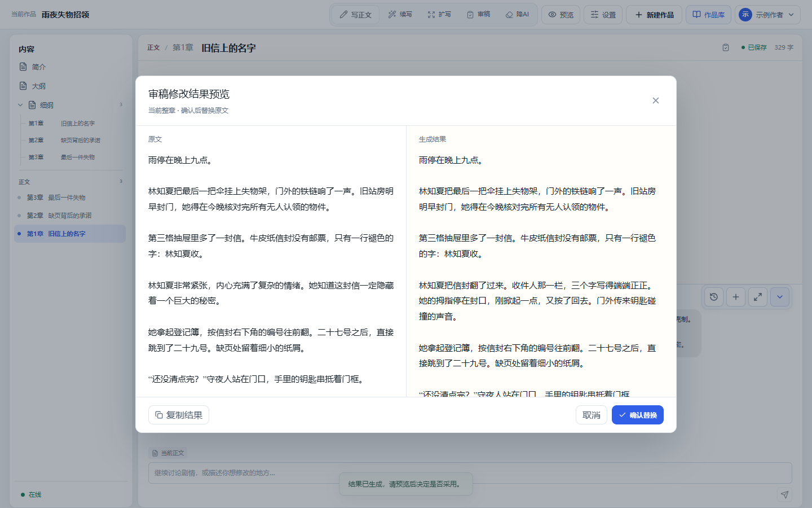
Task: Click the plus icon in chat toolbar
Action: coord(736,297)
